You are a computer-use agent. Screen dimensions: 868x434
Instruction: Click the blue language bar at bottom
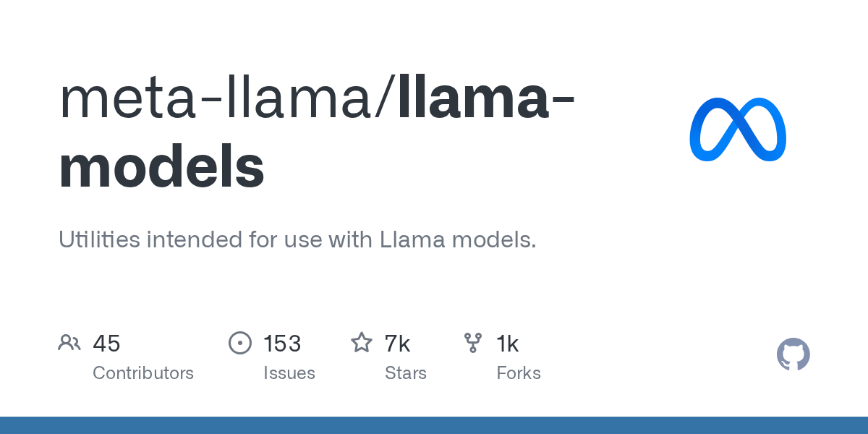tap(434, 425)
